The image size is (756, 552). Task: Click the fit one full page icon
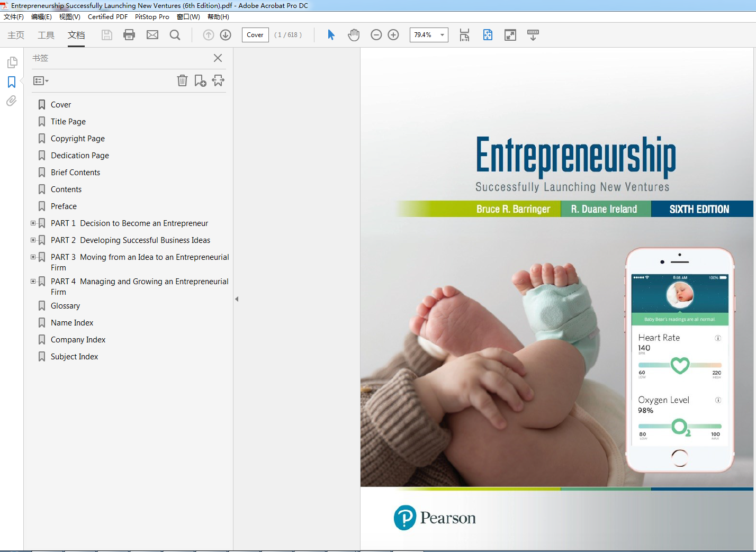pos(488,35)
